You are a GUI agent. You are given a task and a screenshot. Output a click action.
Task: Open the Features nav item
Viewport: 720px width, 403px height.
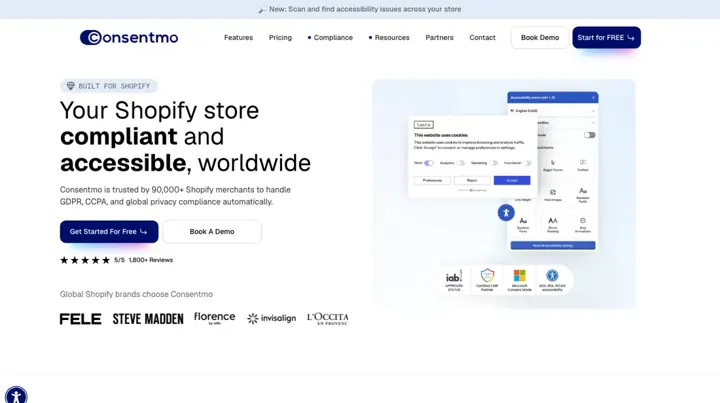(x=238, y=38)
